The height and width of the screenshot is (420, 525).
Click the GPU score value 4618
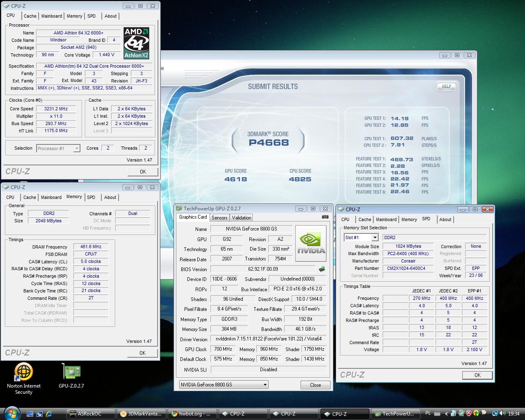click(236, 179)
